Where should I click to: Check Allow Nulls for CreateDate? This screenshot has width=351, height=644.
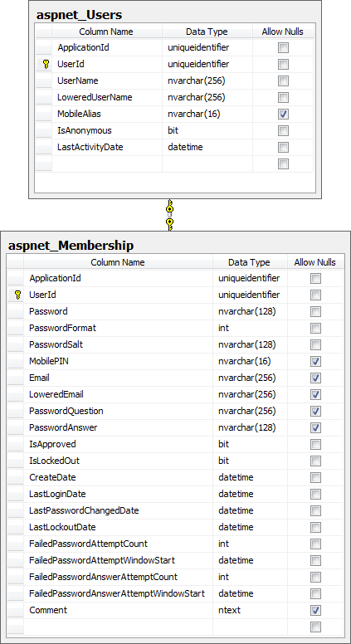(x=315, y=478)
